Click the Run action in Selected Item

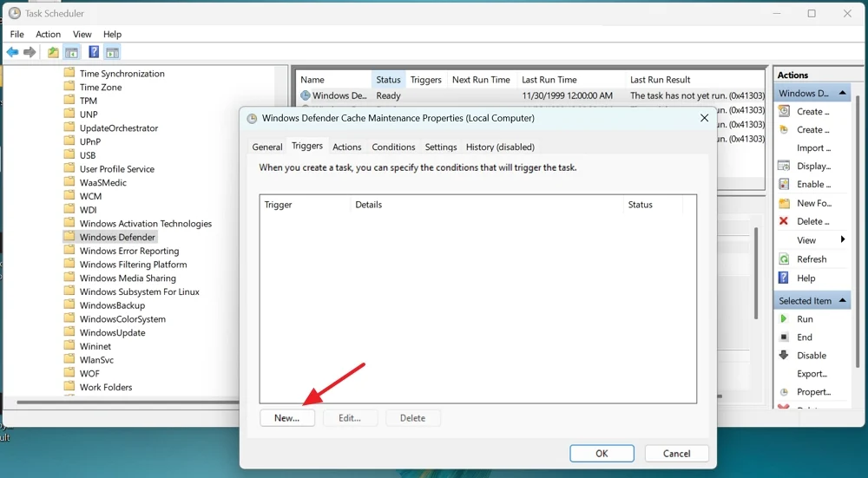[x=805, y=319]
